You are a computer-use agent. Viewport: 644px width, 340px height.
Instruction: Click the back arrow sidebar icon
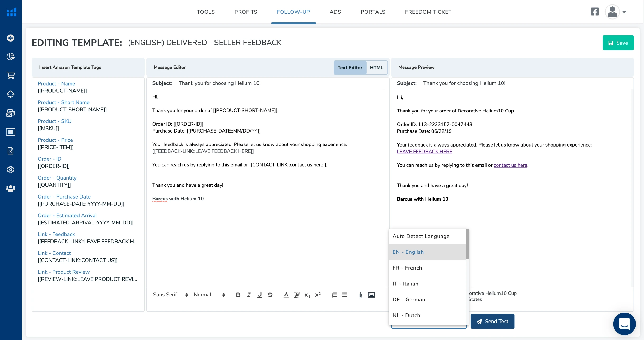coord(11,38)
